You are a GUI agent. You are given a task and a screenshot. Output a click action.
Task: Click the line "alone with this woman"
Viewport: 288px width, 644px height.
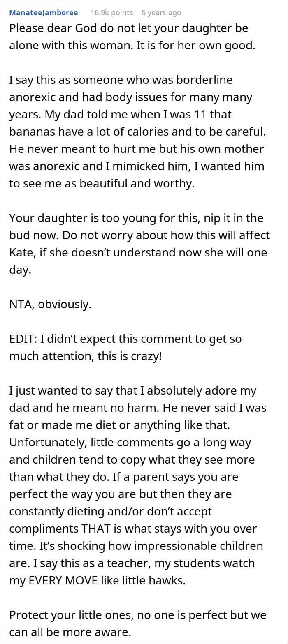pos(132,46)
